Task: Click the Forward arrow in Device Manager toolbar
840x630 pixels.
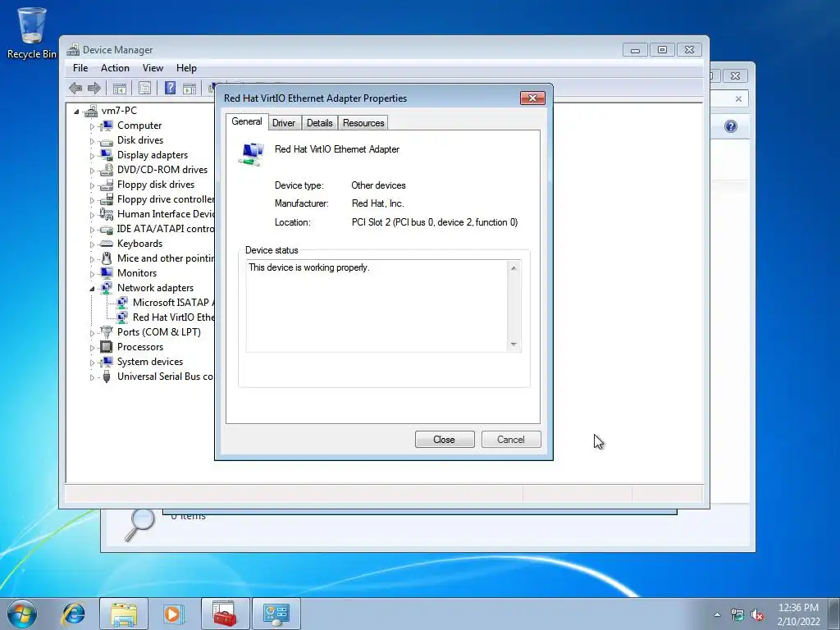Action: (94, 89)
